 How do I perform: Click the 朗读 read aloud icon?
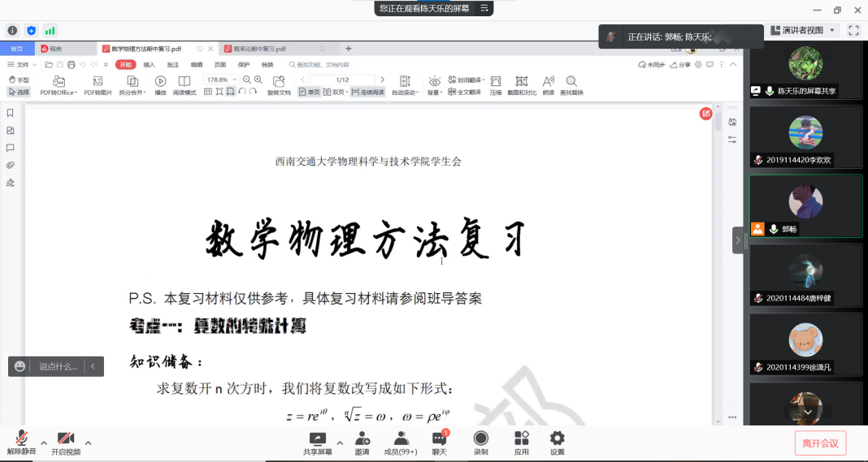(x=548, y=81)
